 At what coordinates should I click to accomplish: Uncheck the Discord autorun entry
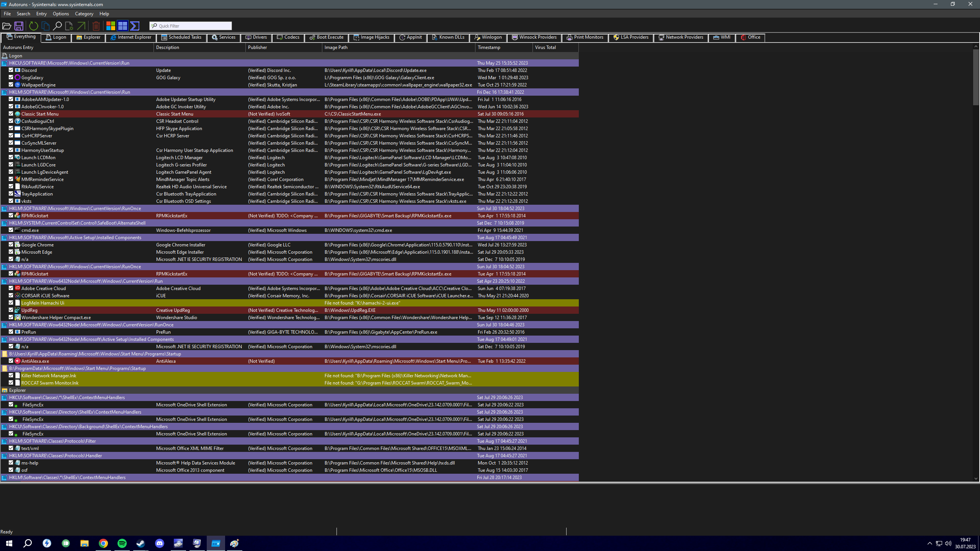[11, 70]
